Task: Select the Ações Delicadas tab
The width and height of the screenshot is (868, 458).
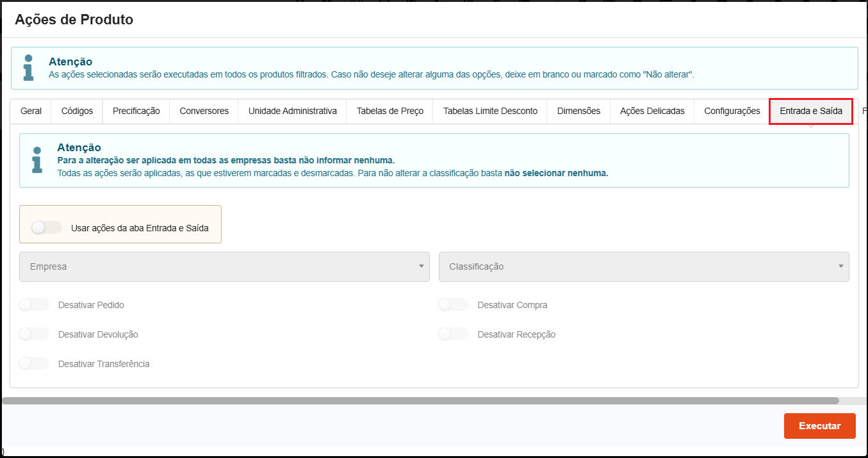Action: (x=652, y=111)
